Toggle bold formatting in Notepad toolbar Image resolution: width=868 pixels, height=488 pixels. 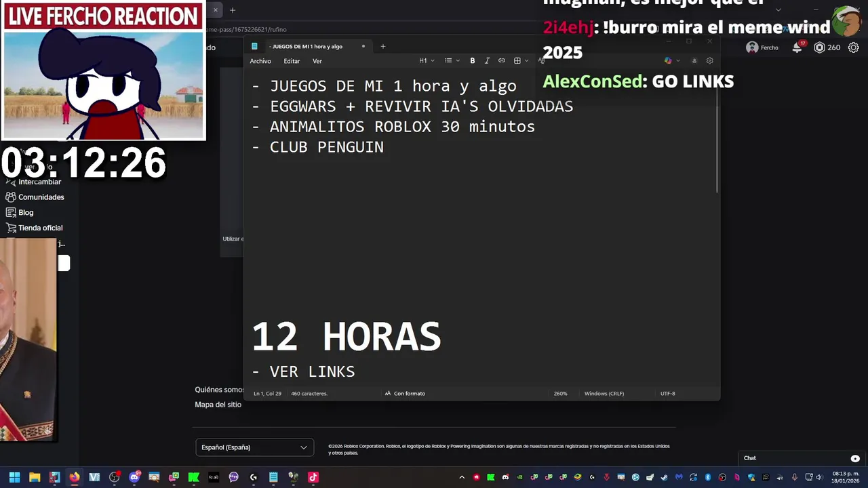473,61
